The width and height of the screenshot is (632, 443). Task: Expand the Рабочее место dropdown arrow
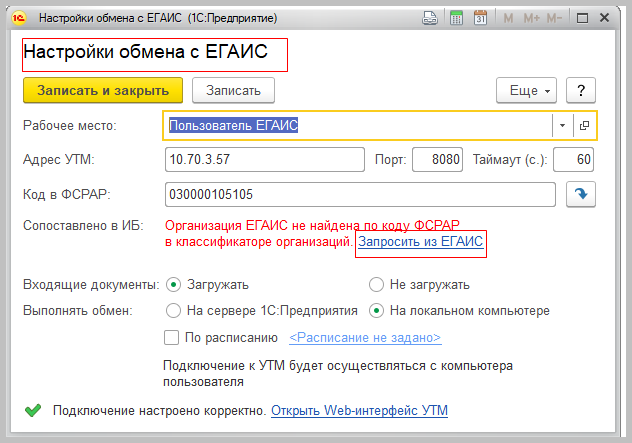click(562, 125)
